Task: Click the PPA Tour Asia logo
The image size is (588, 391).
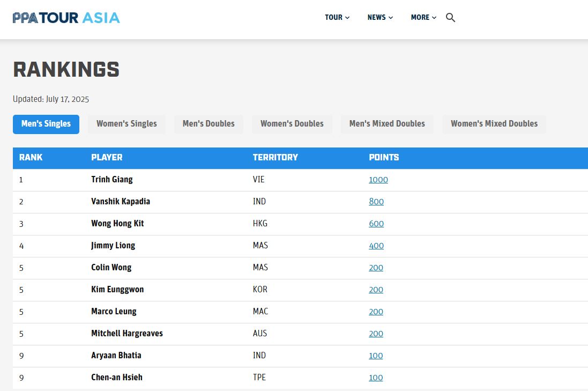Action: pos(66,18)
